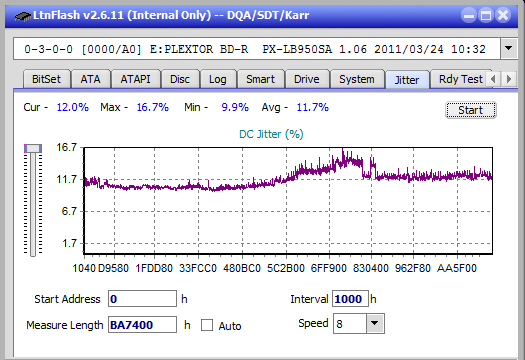Click the Max value 16.7%

point(152,107)
